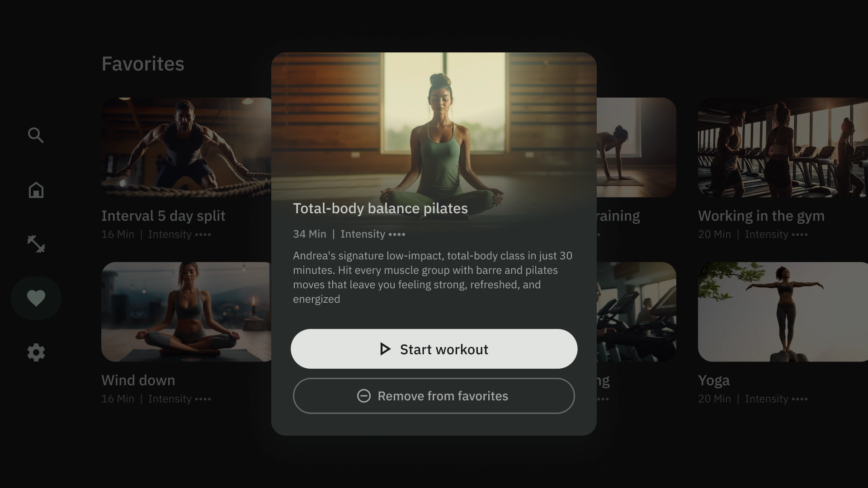Click the Total-body balance pilates title
The height and width of the screenshot is (488, 868).
(380, 208)
